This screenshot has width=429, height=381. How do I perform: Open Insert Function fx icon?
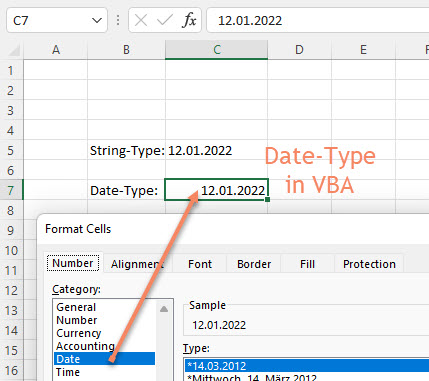point(189,21)
